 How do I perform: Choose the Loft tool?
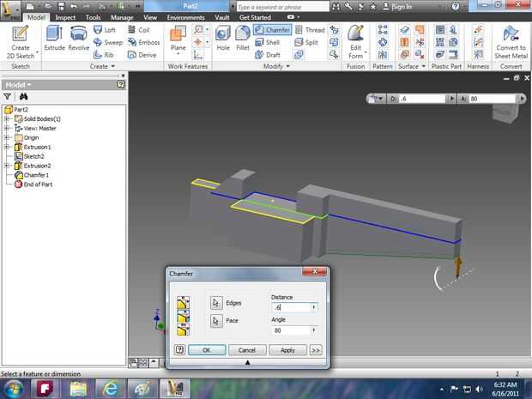tap(105, 30)
